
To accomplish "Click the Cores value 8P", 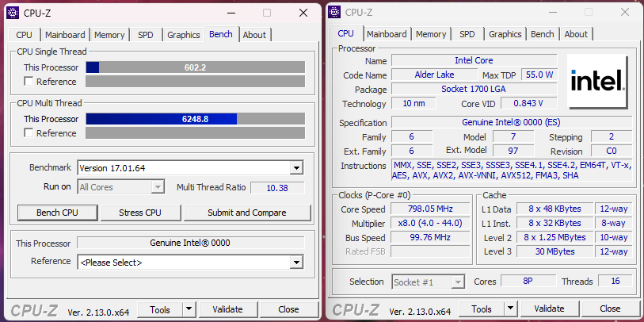I will [528, 282].
